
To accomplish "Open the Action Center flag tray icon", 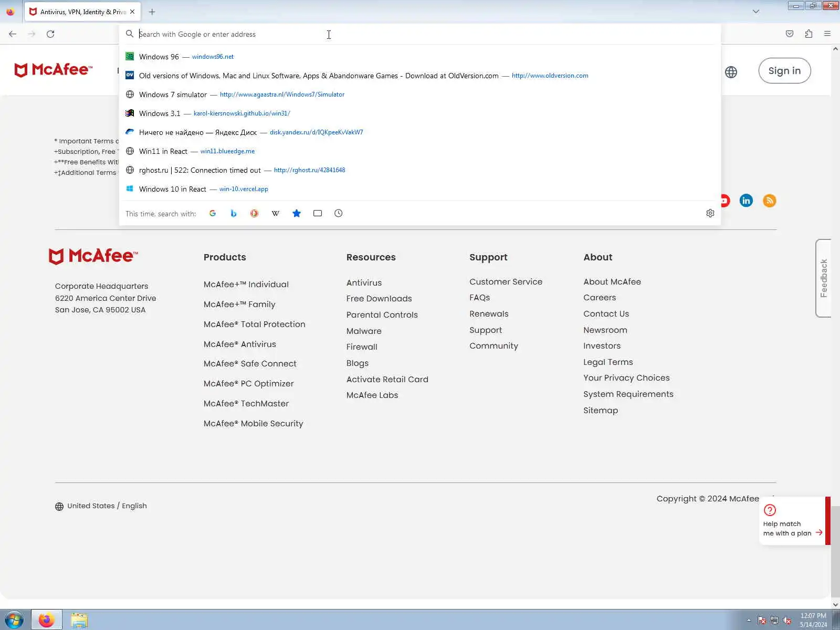I will [x=762, y=621].
